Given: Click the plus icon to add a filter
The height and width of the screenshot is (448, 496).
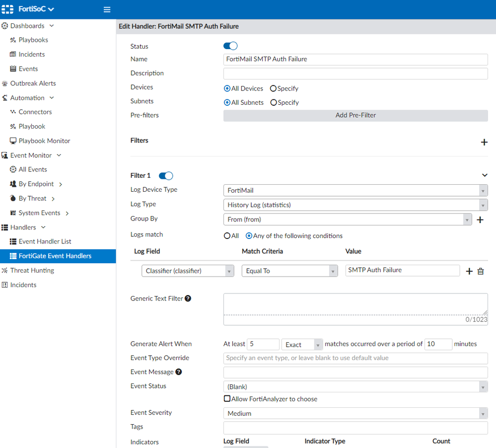Looking at the screenshot, I should click(x=484, y=143).
